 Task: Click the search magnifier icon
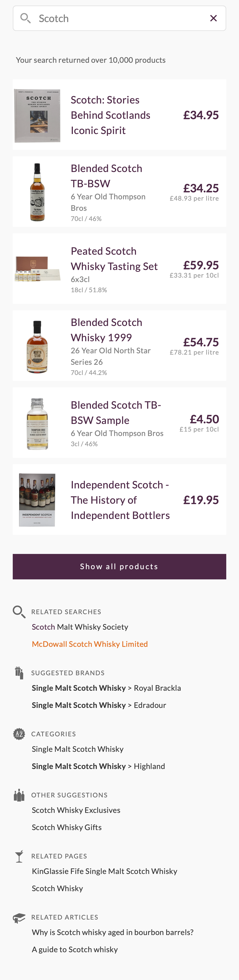[x=25, y=18]
